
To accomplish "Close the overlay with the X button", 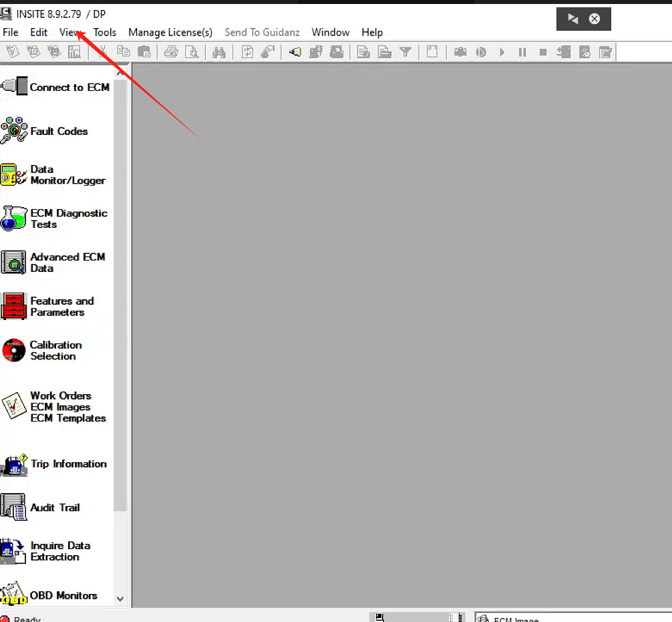I will [595, 19].
